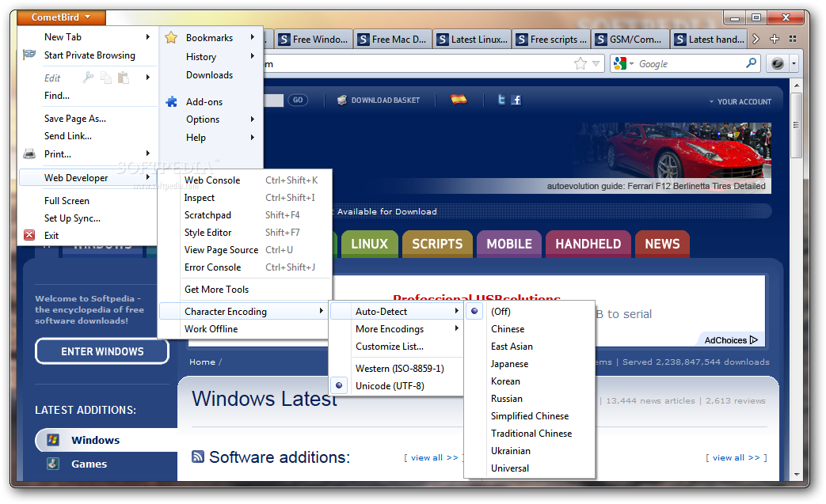Open Customize List encoding option
826x504 pixels.
click(x=396, y=347)
